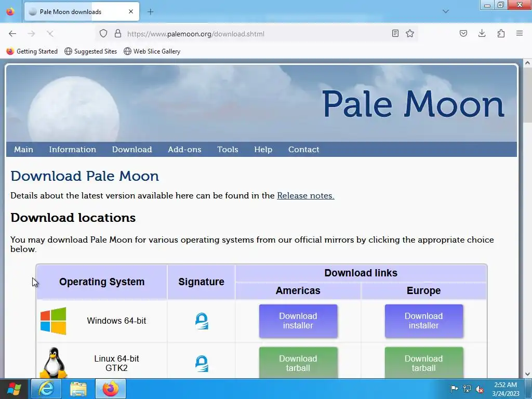Click the Firefox taskbar button

click(111, 389)
